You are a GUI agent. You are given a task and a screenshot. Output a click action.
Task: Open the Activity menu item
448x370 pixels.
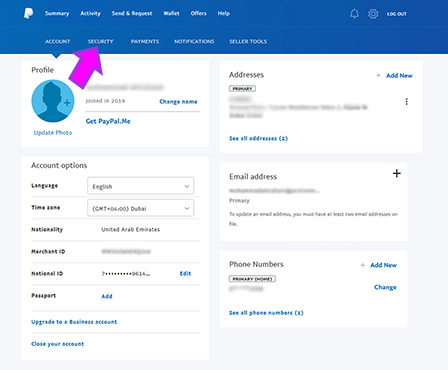click(x=90, y=13)
